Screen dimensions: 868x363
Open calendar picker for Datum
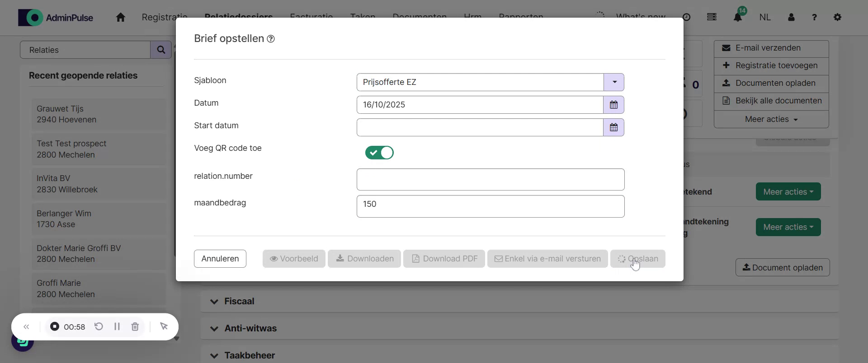(613, 105)
